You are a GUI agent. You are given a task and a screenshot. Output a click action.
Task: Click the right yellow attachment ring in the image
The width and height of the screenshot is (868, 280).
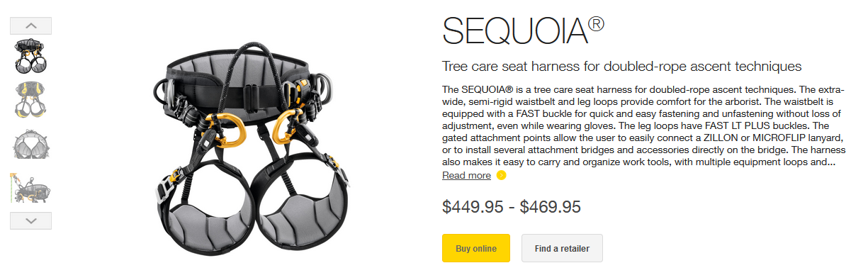click(x=286, y=127)
